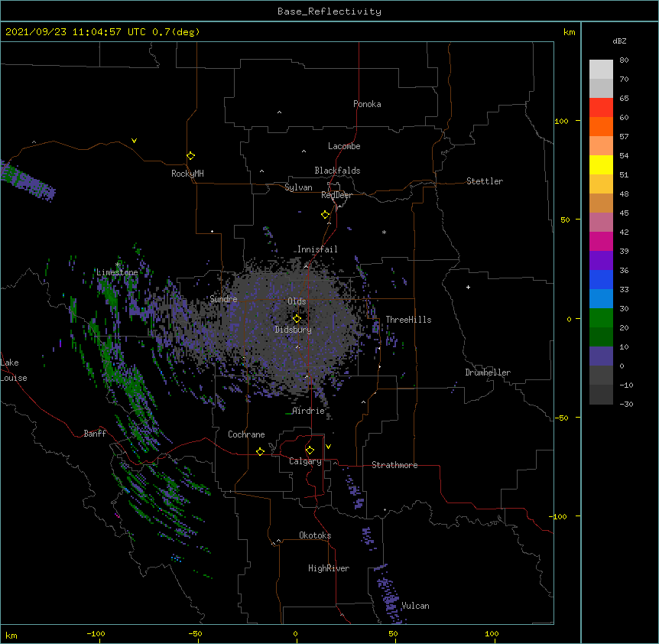Select the blue 33-36 dBZ color swatch
Screen dimensions: 659x644
601,279
